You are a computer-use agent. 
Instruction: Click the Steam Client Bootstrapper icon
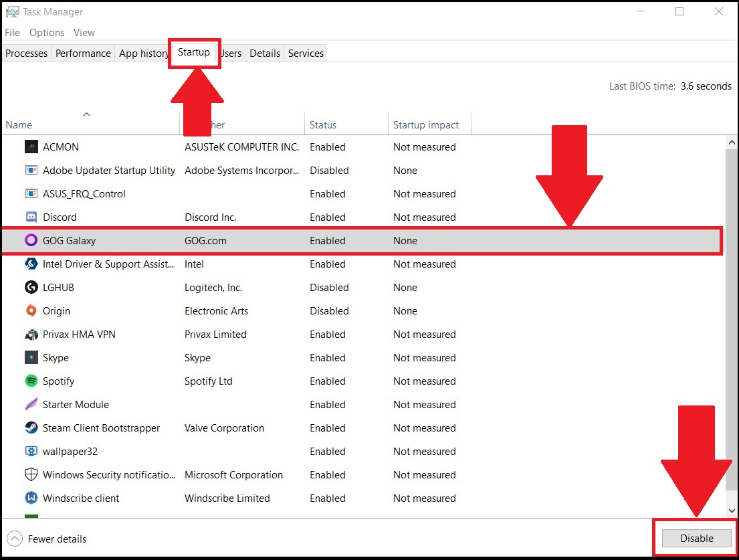click(x=31, y=428)
